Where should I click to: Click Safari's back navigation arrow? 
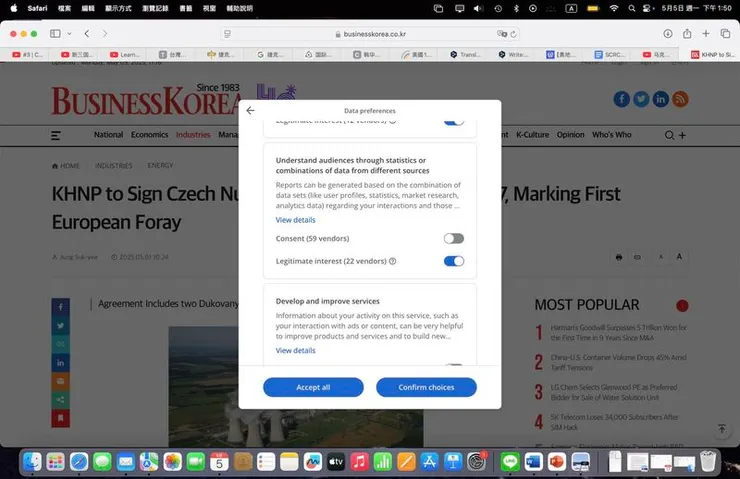(87, 34)
